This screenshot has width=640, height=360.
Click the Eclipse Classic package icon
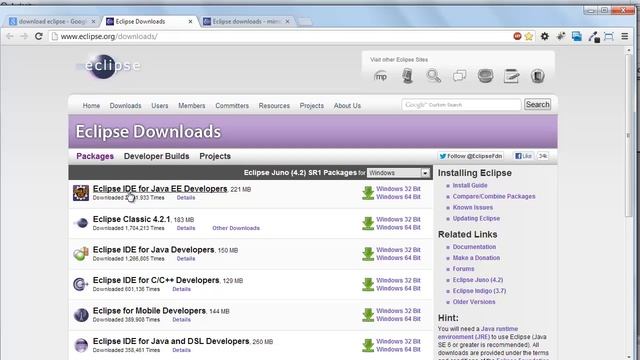[x=81, y=223]
